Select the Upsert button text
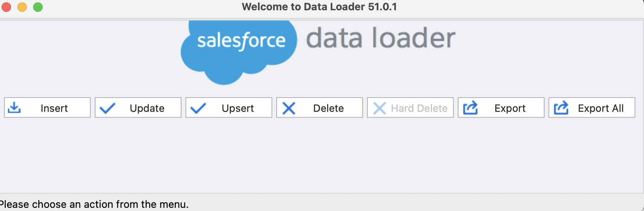The height and width of the screenshot is (211, 644). (238, 108)
